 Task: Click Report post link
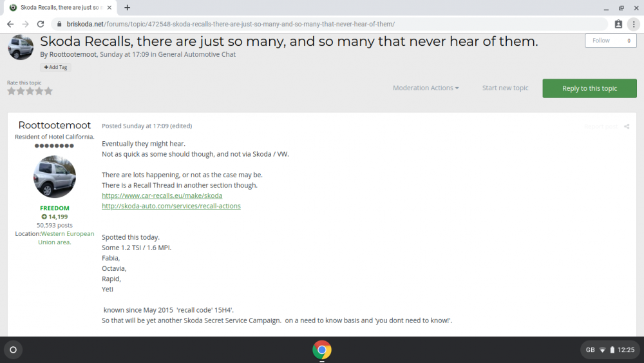(600, 126)
